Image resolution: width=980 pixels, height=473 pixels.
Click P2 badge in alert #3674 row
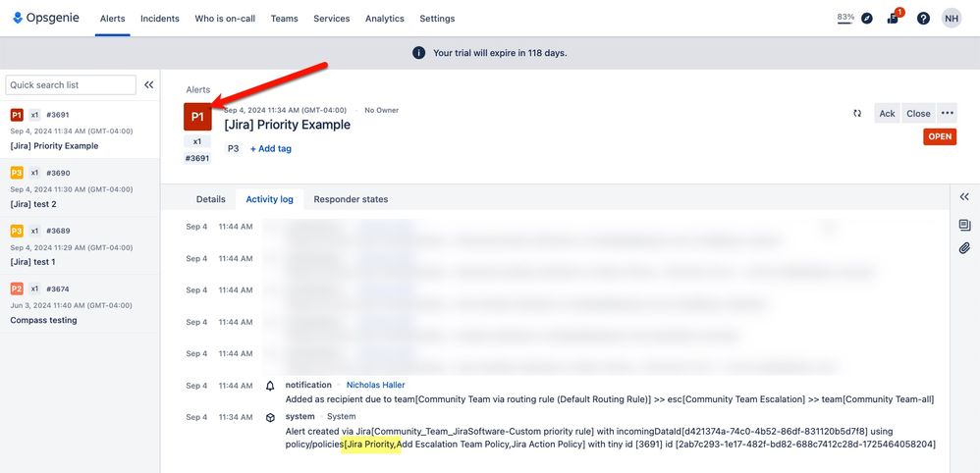click(x=17, y=289)
